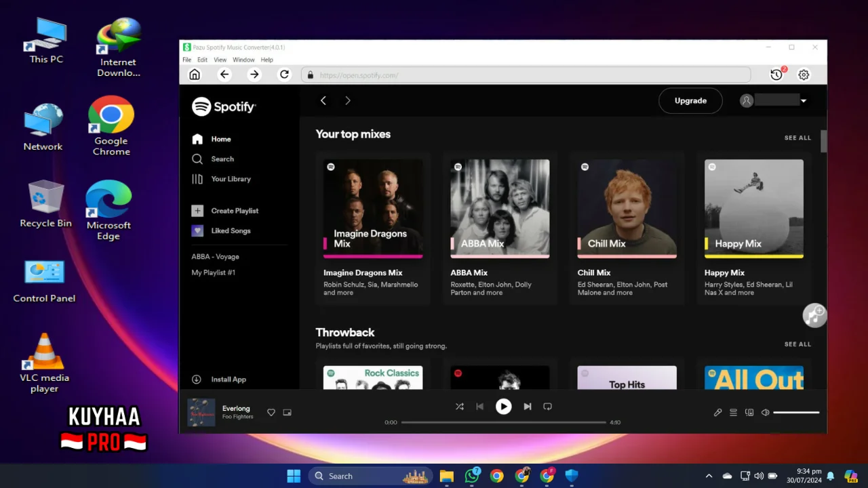Open the user account dropdown
Image resolution: width=868 pixels, height=488 pixels.
[x=773, y=100]
